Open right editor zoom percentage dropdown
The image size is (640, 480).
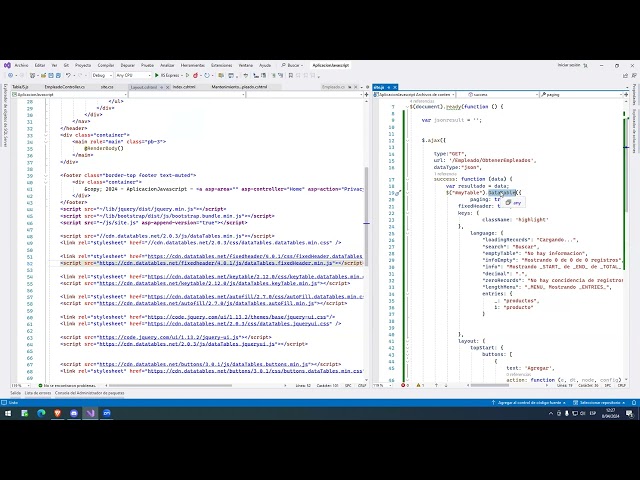click(x=382, y=385)
